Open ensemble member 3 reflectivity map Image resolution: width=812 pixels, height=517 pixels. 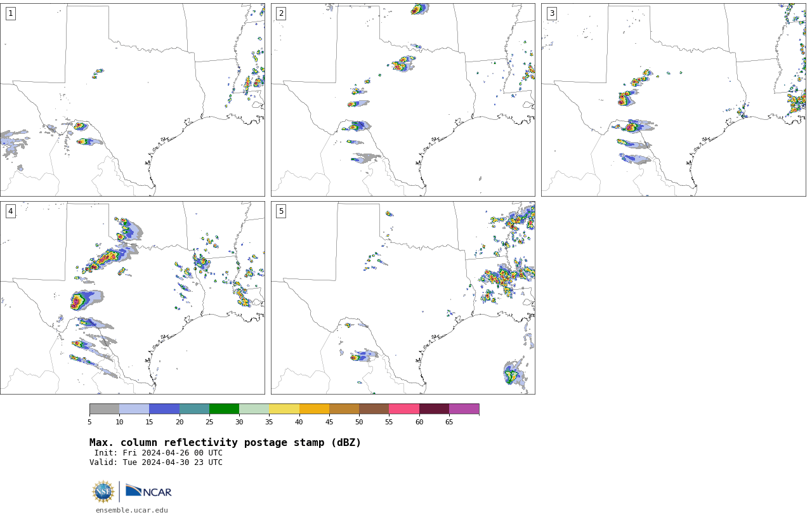tap(674, 100)
